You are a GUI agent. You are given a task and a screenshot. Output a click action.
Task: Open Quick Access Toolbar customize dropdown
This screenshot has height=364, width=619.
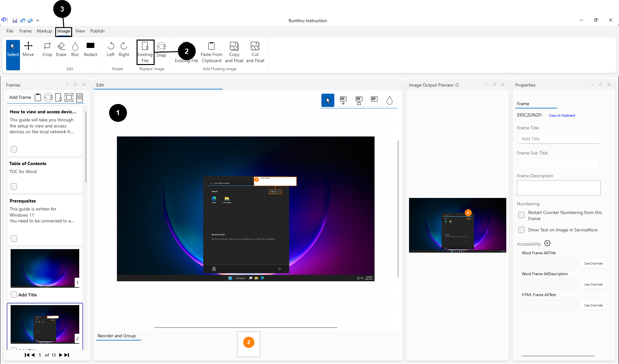click(38, 21)
